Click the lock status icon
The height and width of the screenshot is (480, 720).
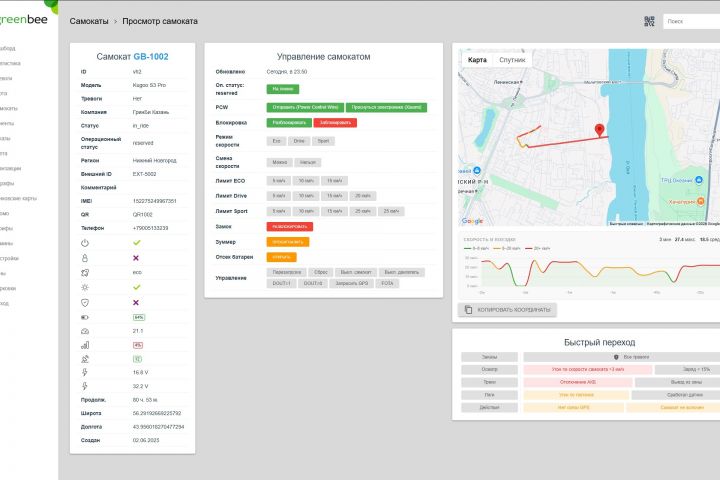[85, 258]
